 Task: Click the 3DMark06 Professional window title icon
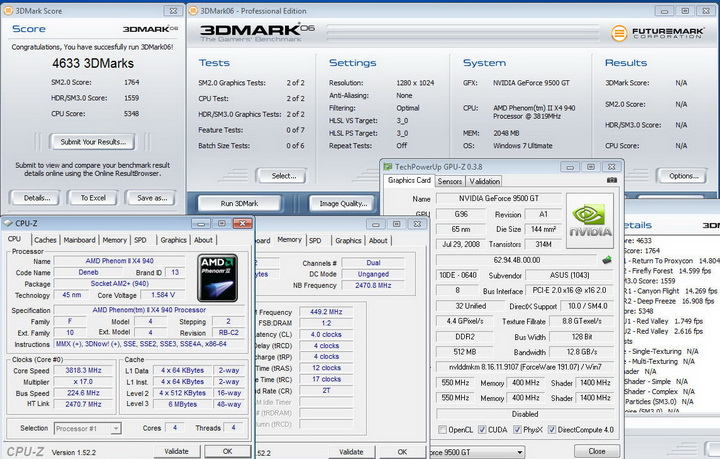193,11
